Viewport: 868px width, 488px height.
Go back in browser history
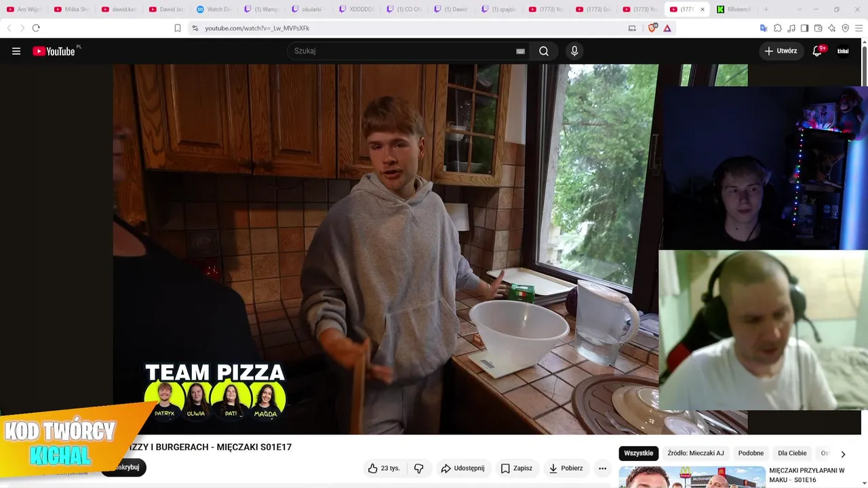9,28
